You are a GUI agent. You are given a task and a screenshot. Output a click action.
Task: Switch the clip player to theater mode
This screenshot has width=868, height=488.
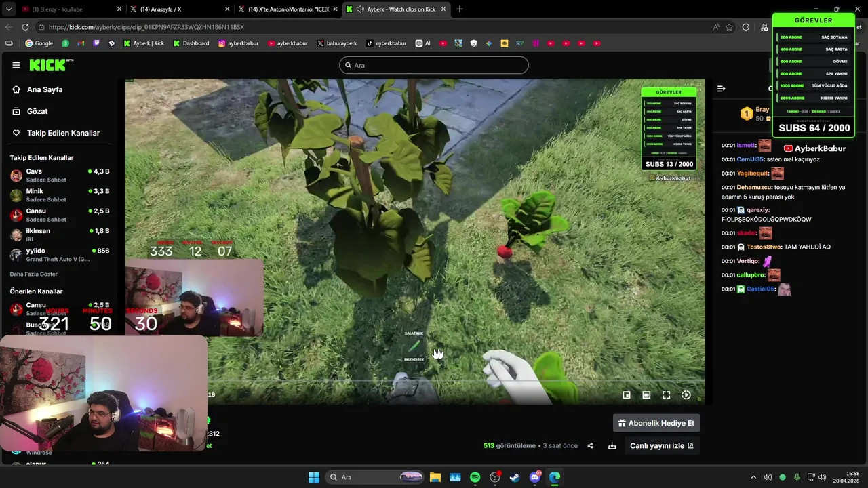[646, 395]
